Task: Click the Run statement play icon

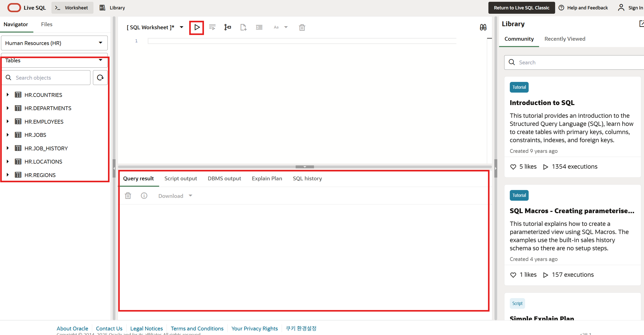Action: click(x=197, y=27)
